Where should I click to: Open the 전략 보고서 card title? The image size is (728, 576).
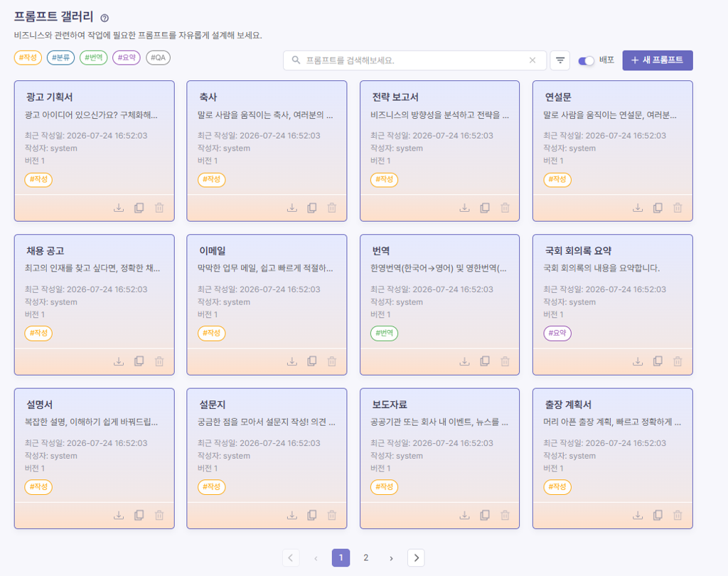click(395, 97)
